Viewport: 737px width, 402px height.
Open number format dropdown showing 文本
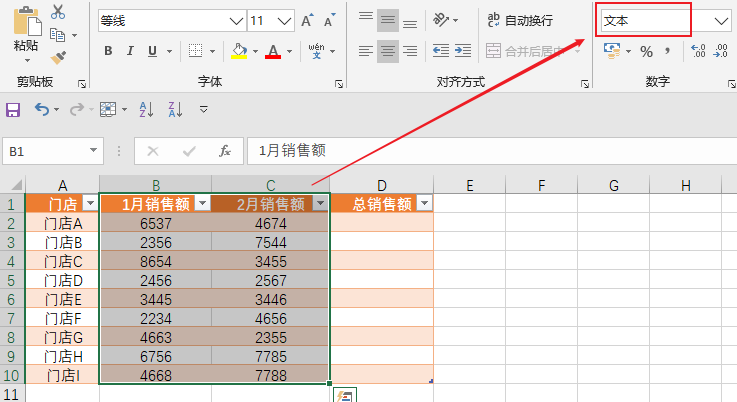721,21
